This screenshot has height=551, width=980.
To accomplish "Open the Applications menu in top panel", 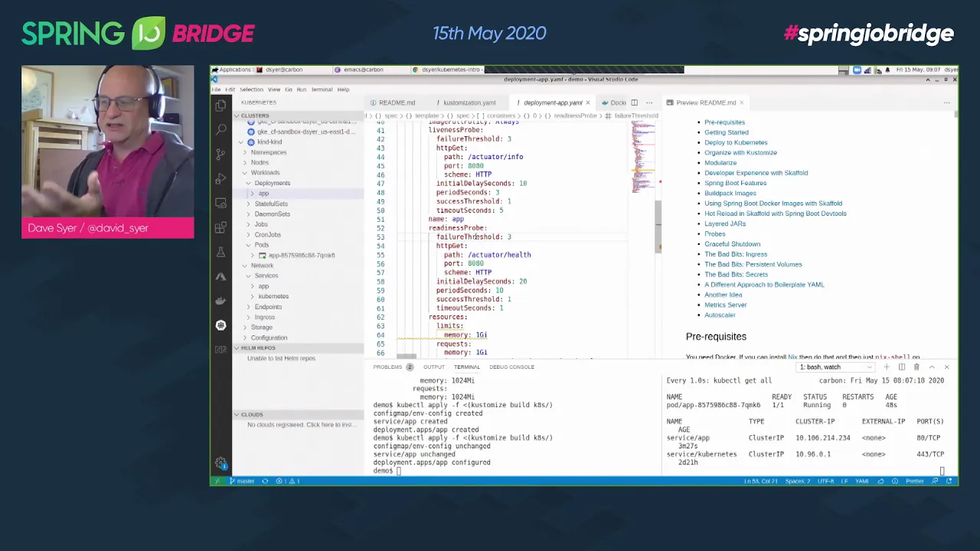I will tap(232, 70).
